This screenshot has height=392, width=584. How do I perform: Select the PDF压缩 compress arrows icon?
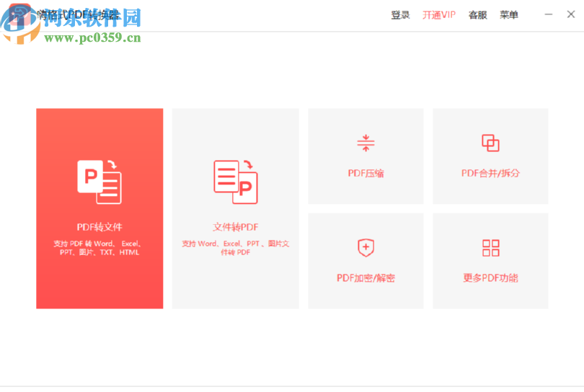pos(366,143)
